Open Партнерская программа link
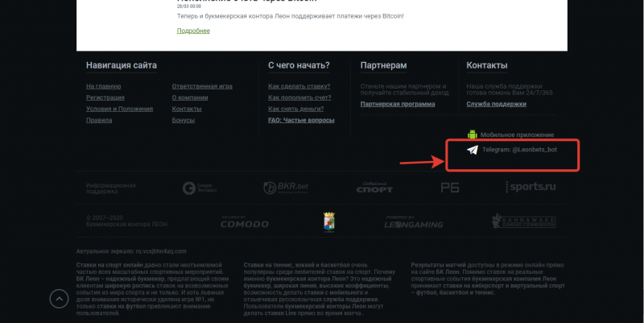Screen dimensions: 644x323 click(x=398, y=104)
